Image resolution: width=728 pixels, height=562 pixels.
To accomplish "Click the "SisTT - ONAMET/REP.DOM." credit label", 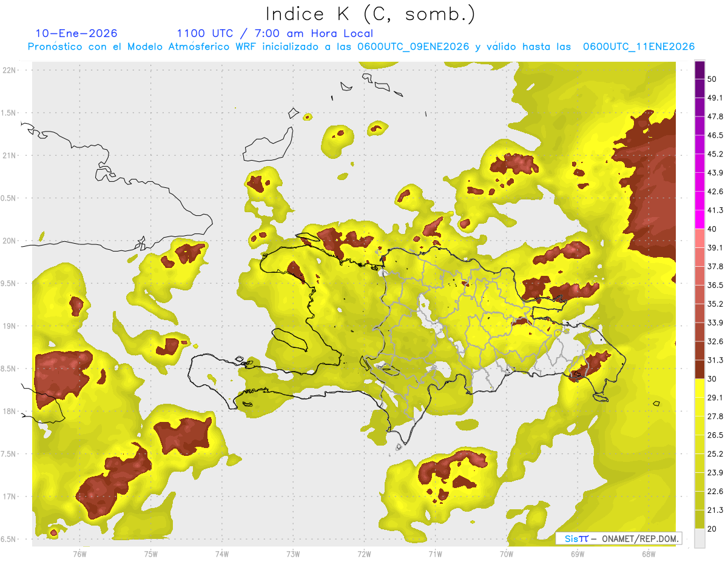I will [x=618, y=538].
